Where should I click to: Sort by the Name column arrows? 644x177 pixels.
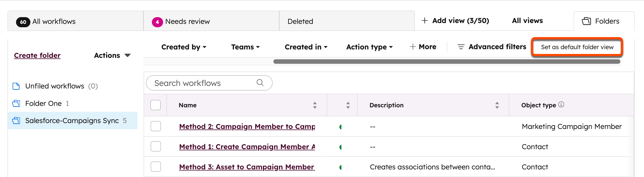pyautogui.click(x=315, y=105)
